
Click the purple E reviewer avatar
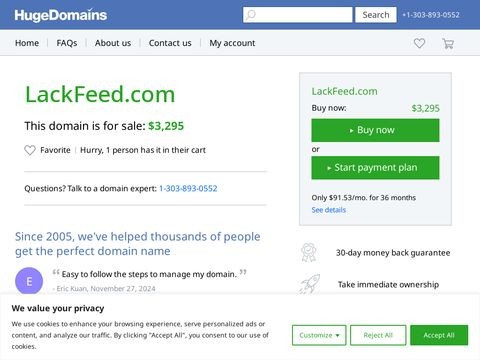pos(29,281)
